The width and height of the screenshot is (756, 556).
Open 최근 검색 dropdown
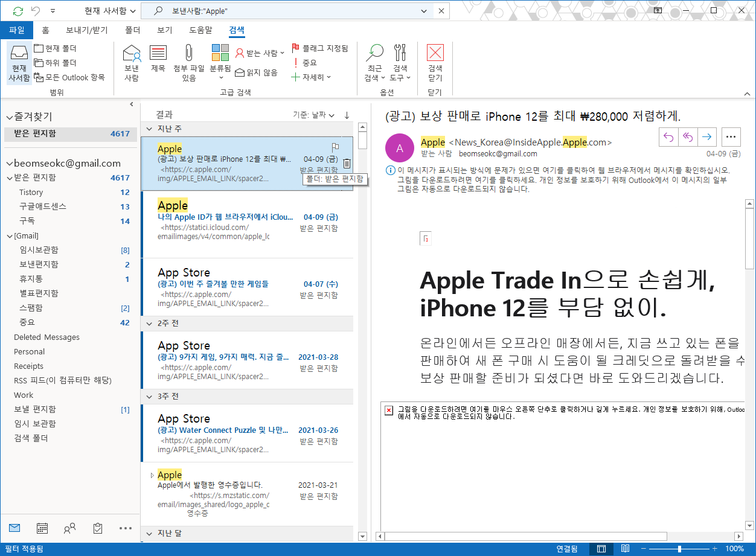374,63
